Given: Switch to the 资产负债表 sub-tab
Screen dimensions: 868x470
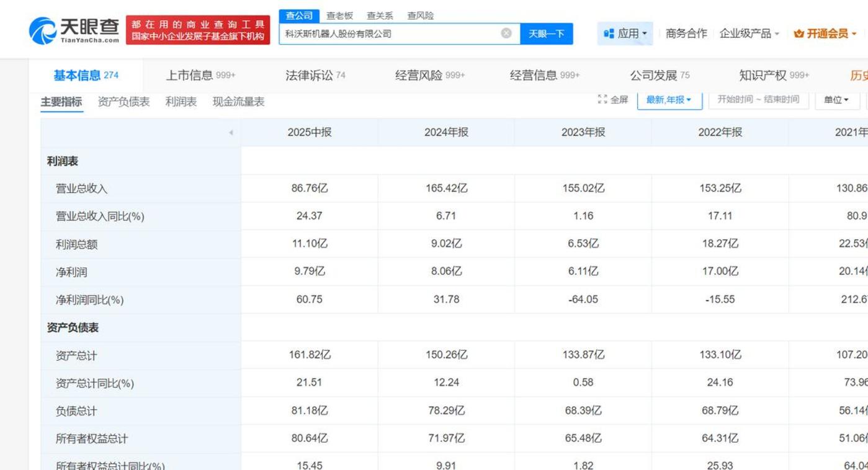Looking at the screenshot, I should click(123, 102).
